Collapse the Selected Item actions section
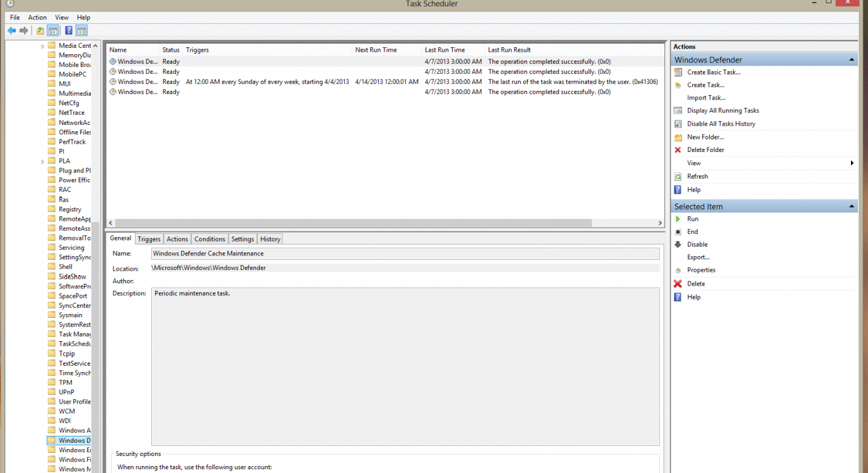 click(852, 206)
